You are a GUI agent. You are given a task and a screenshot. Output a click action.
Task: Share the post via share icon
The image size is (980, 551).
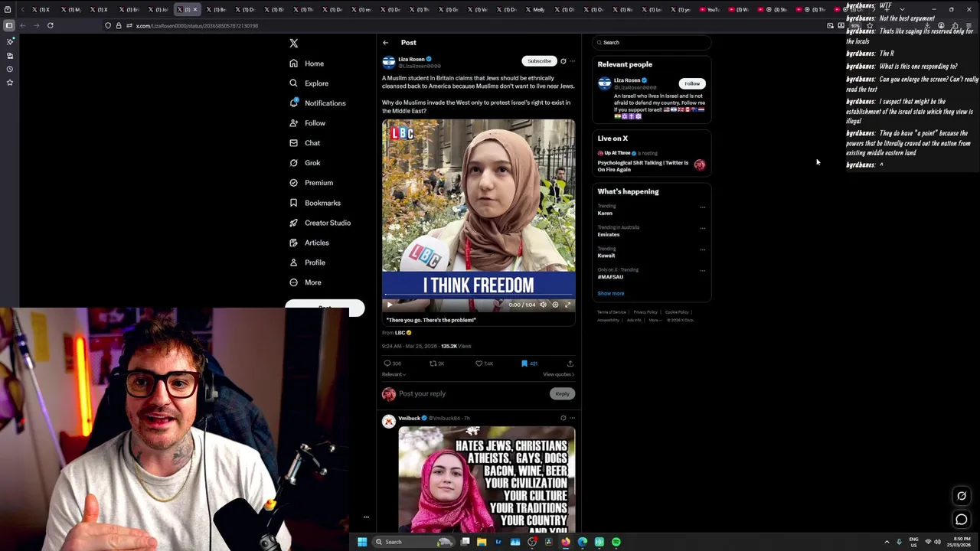pos(570,364)
